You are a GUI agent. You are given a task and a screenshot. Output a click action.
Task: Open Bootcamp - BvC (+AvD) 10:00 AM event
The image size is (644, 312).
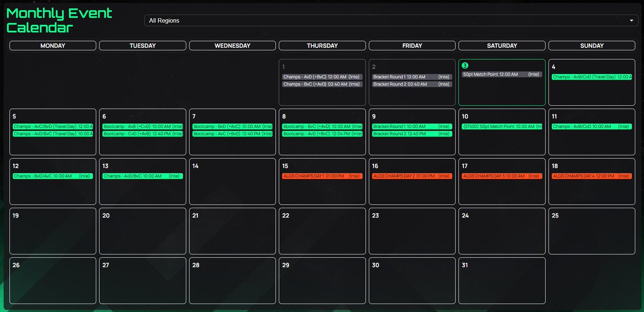(323, 126)
